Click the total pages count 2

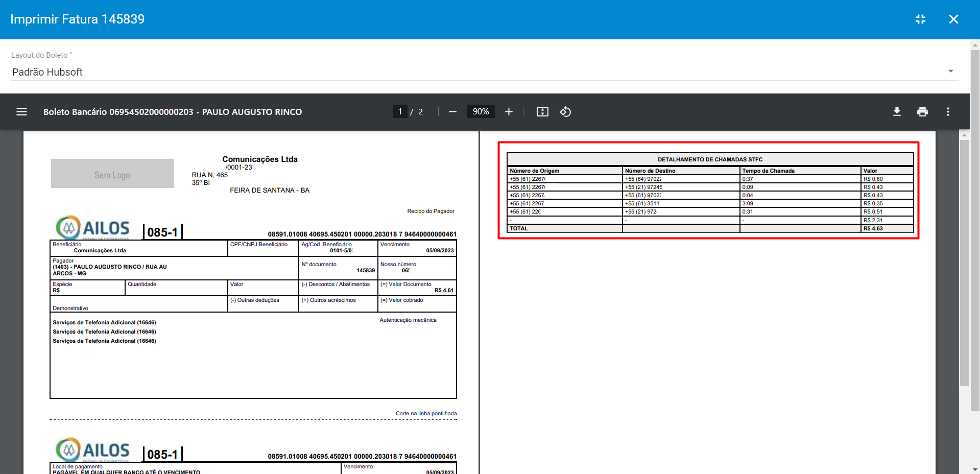coord(420,111)
